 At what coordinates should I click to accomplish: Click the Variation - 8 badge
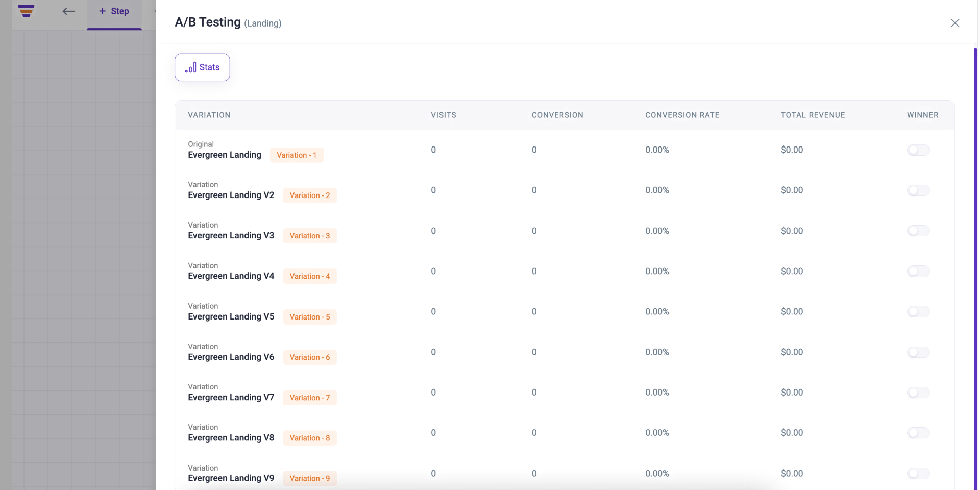310,438
